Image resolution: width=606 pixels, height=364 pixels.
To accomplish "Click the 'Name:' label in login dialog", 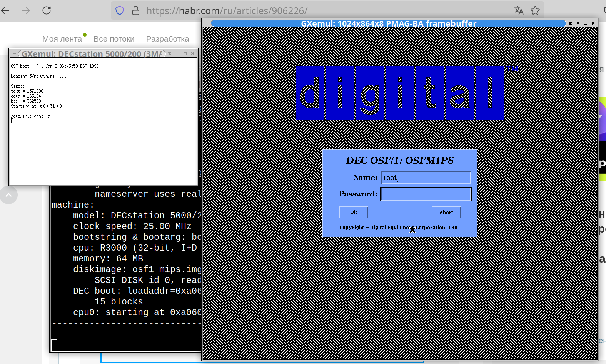I will 365,178.
